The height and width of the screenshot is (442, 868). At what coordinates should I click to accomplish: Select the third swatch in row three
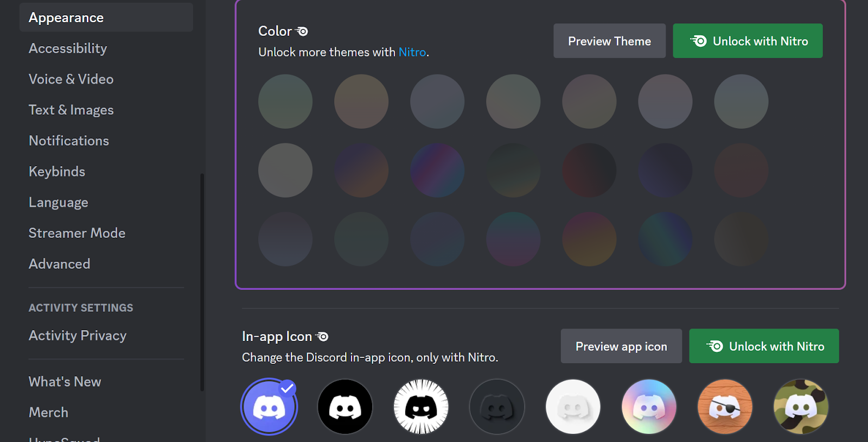[x=437, y=239]
